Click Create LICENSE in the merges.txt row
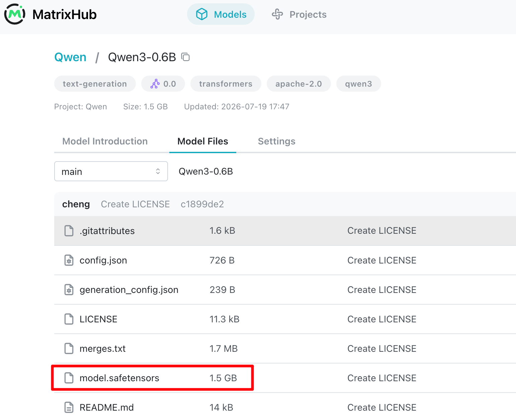This screenshot has height=420, width=516. 382,348
